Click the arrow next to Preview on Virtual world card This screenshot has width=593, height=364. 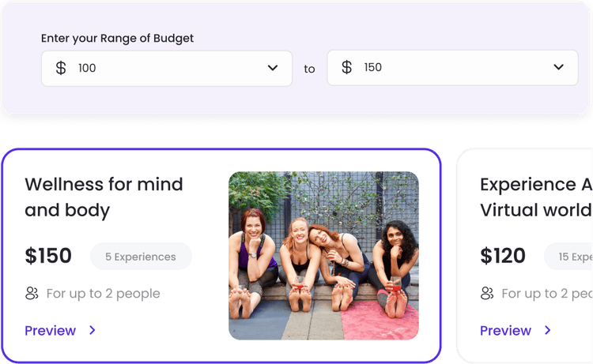point(548,330)
